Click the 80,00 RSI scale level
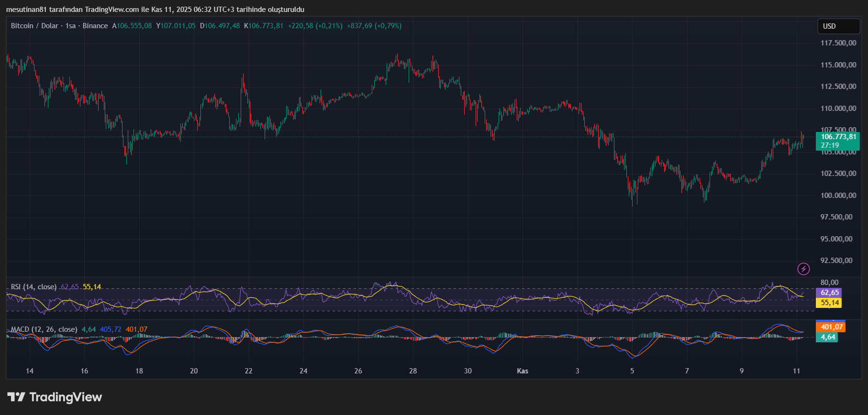The width and height of the screenshot is (868, 415). click(x=829, y=283)
